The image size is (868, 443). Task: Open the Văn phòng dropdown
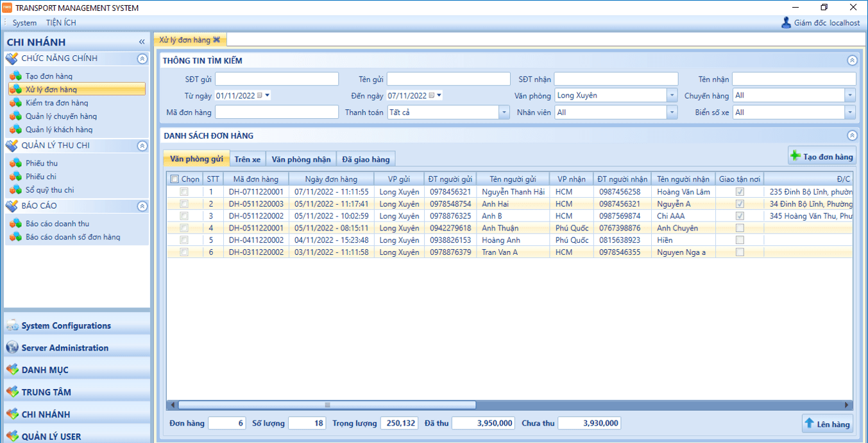[672, 95]
